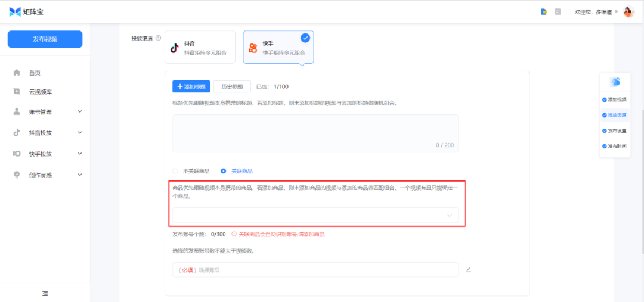The height and width of the screenshot is (302, 644).
Task: Click chevron on 账号管理 row
Action: [x=80, y=111]
